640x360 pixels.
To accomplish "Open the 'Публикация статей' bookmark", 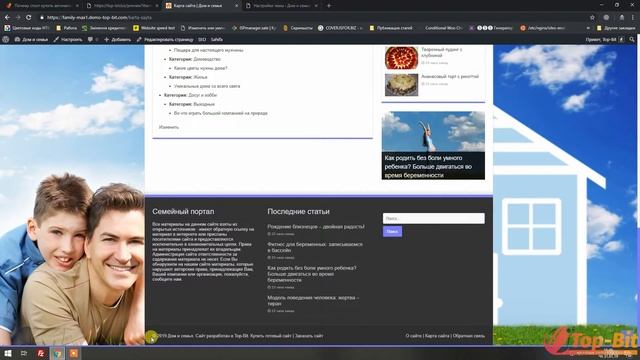I will pyautogui.click(x=391, y=28).
